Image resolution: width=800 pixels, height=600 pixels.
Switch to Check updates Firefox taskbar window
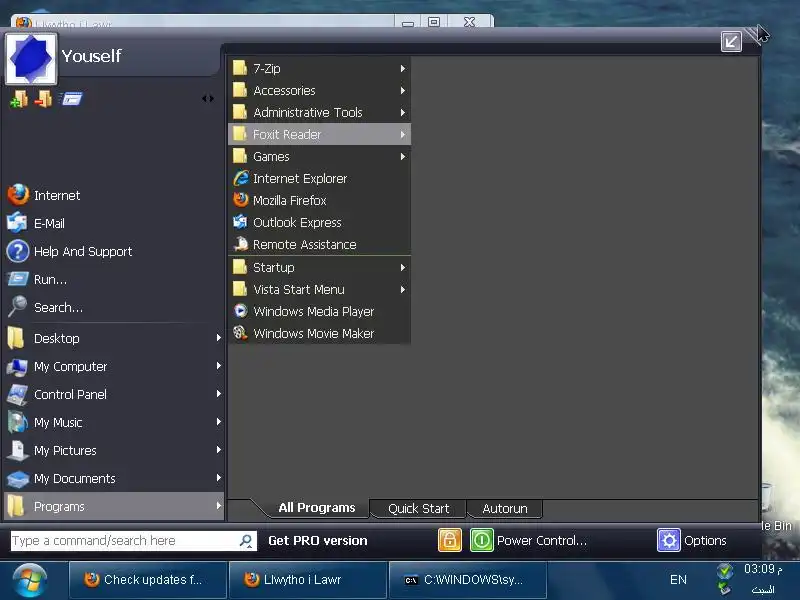click(148, 580)
